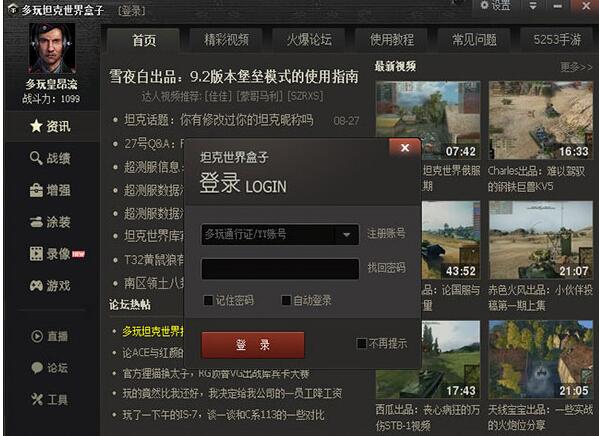599x436 pixels.
Task: Play the video thumbnail lasting 16:33
Action: [541, 120]
